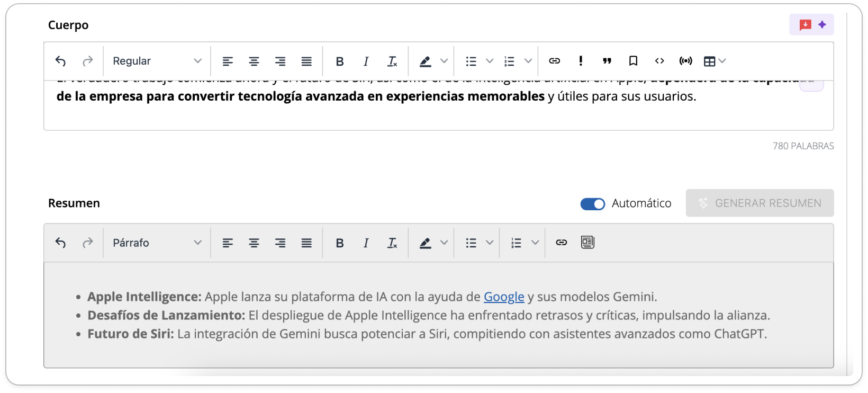The image size is (868, 393).
Task: Open the table options dropdown arrow
Action: pos(722,61)
